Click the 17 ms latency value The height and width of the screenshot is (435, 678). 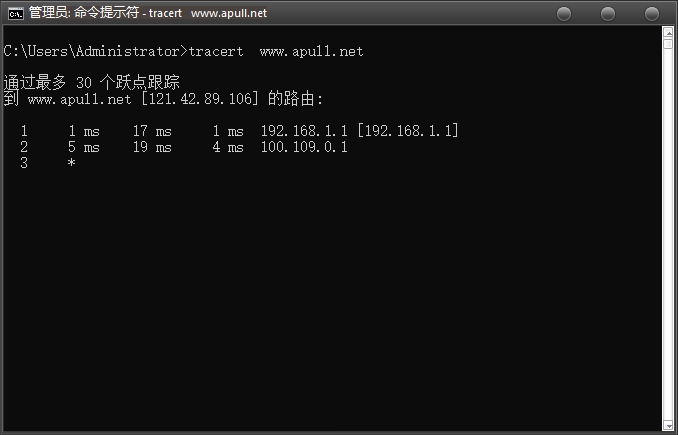click(152, 131)
